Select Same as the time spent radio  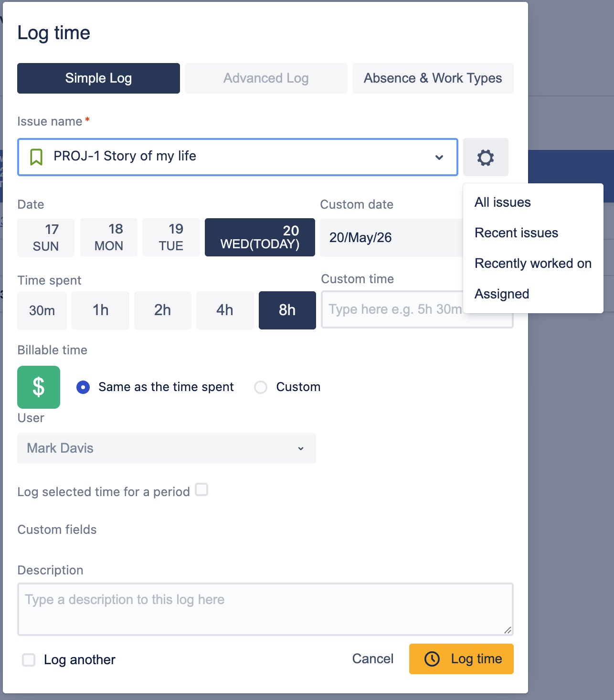click(x=83, y=387)
